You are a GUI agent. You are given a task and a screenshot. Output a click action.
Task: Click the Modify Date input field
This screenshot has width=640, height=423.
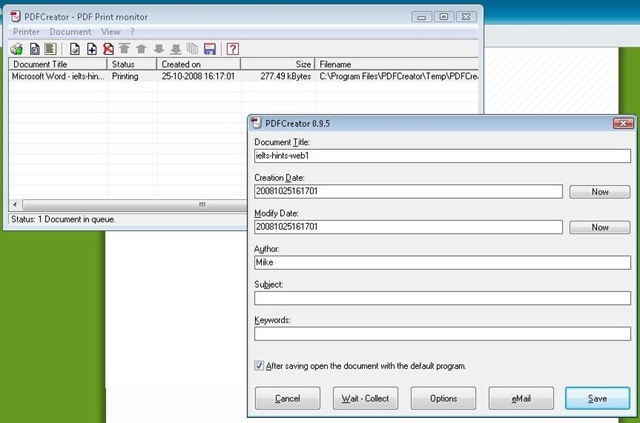point(408,227)
